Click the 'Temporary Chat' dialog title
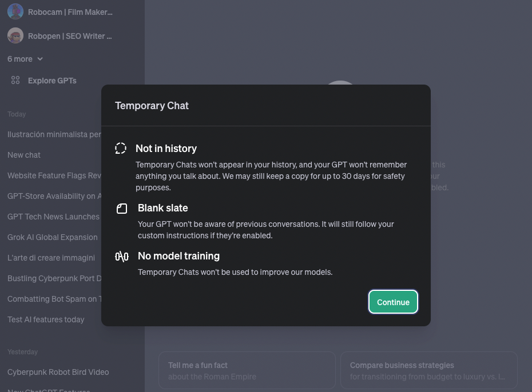Image resolution: width=532 pixels, height=392 pixels. pyautogui.click(x=152, y=106)
